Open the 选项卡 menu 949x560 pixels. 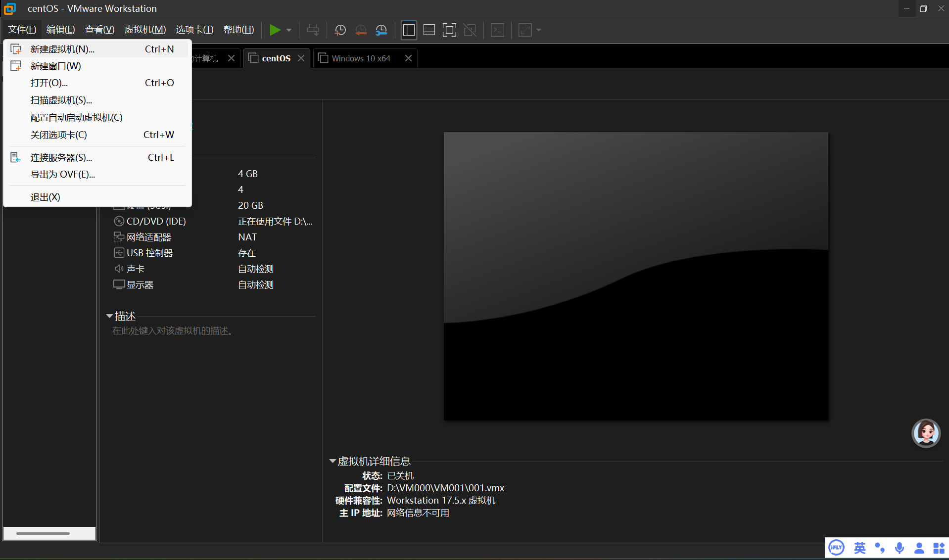[x=195, y=30]
